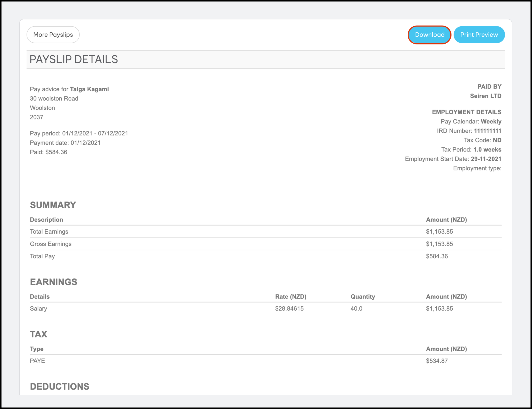Click the Total Pay row

42,256
